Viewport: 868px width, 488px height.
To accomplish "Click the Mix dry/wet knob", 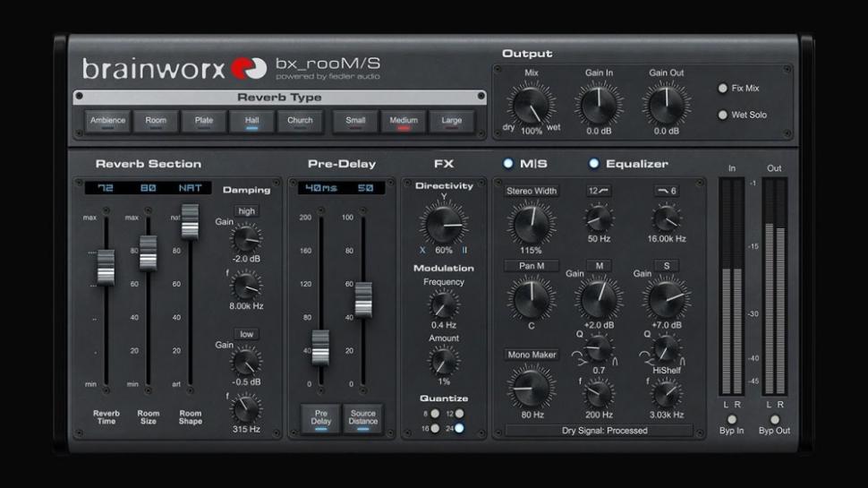I will click(x=532, y=106).
